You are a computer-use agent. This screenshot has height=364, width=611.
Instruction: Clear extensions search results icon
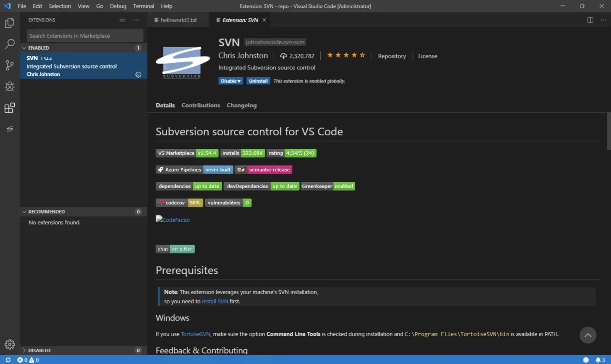point(123,20)
